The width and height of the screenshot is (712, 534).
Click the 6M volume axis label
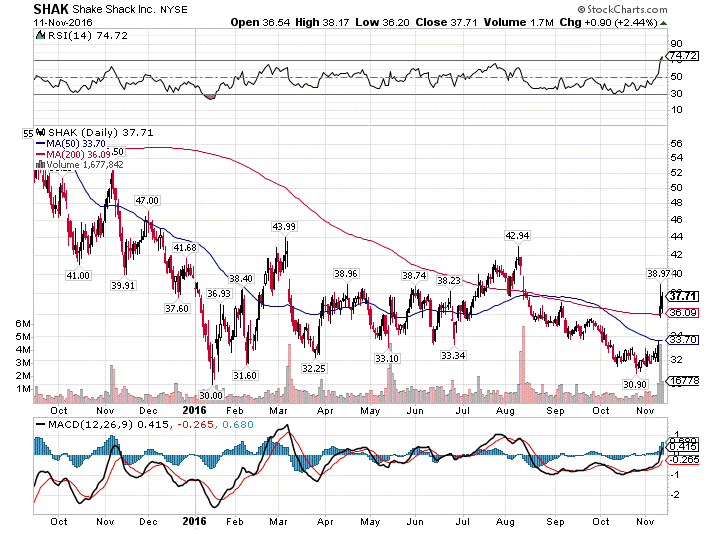pos(23,323)
